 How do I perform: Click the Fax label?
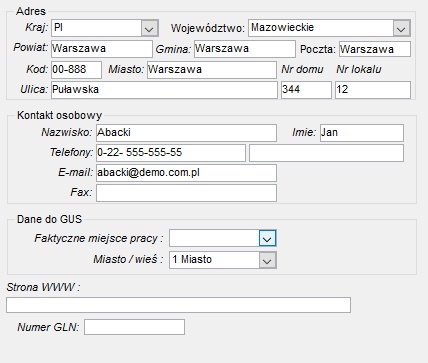[x=81, y=192]
